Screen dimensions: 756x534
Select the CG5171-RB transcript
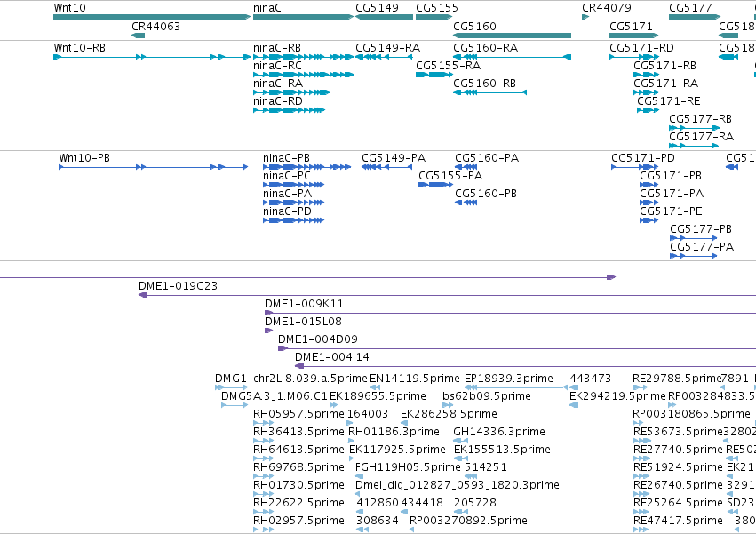[x=646, y=75]
